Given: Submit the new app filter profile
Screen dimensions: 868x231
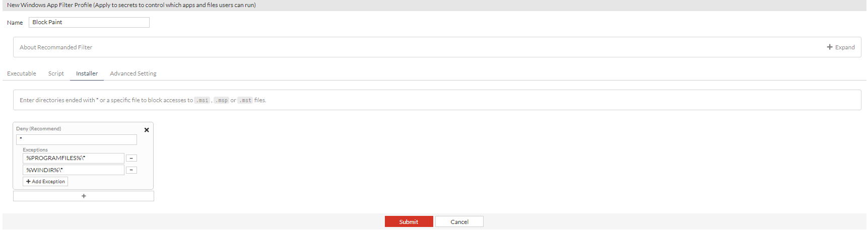Looking at the screenshot, I should coord(409,222).
